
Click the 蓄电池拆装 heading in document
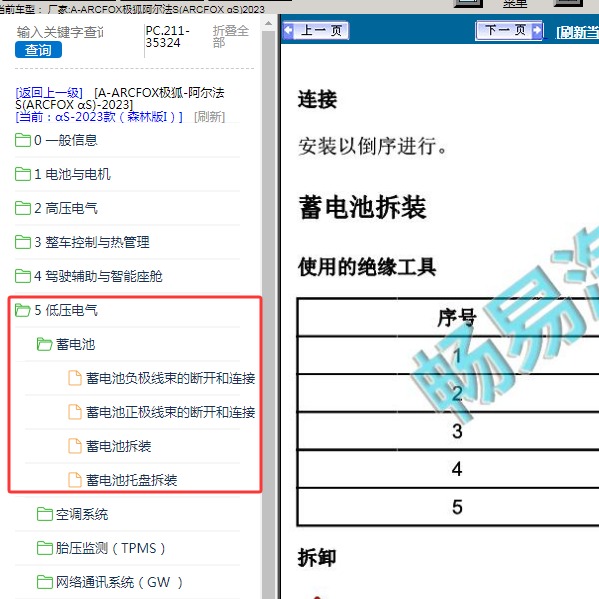point(363,207)
